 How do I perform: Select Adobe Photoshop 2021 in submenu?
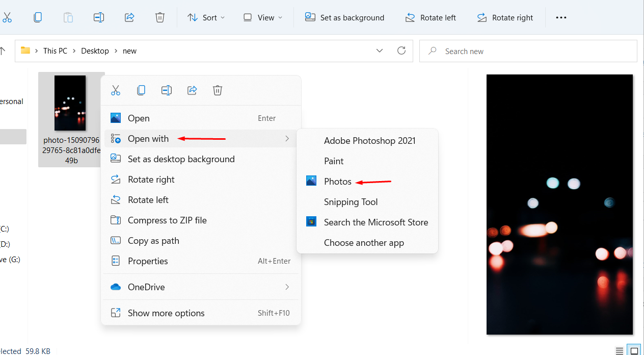click(x=369, y=141)
